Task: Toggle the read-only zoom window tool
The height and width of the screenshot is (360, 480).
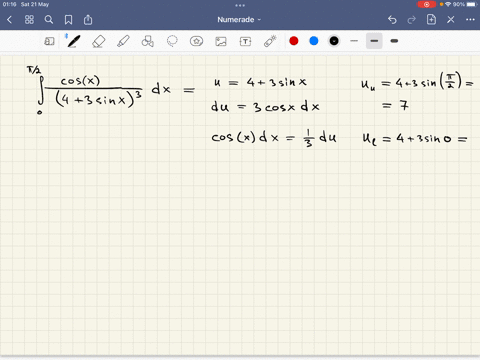Action: (49, 41)
